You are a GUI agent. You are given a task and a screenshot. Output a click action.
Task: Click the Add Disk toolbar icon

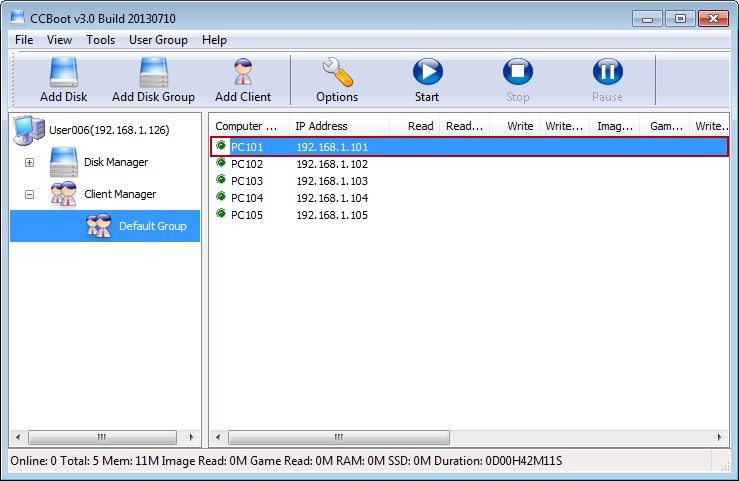coord(63,73)
